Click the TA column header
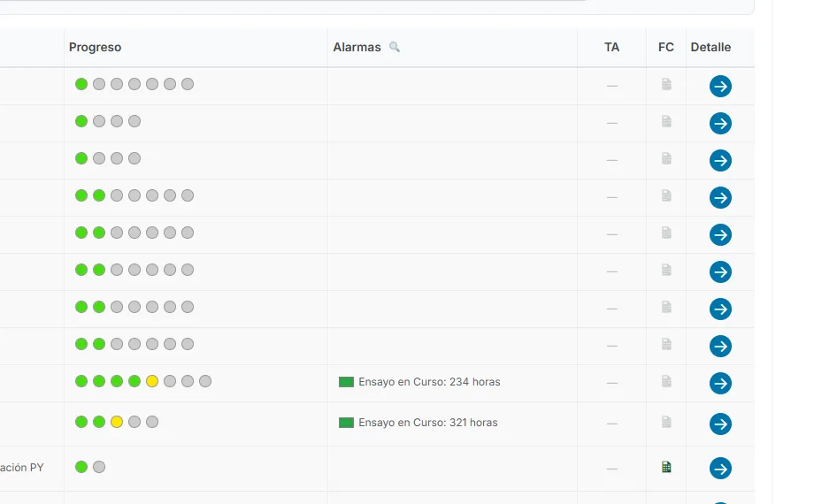Screen dimensions: 814x504 click(611, 47)
